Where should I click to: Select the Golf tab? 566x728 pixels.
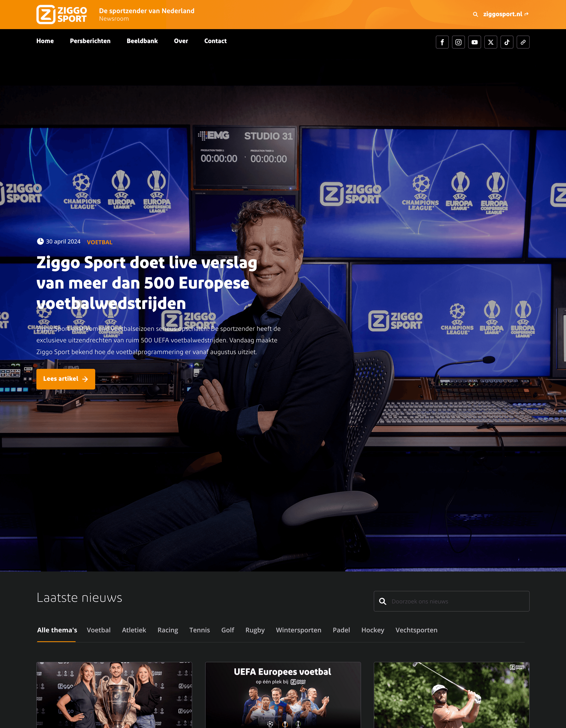coord(228,630)
